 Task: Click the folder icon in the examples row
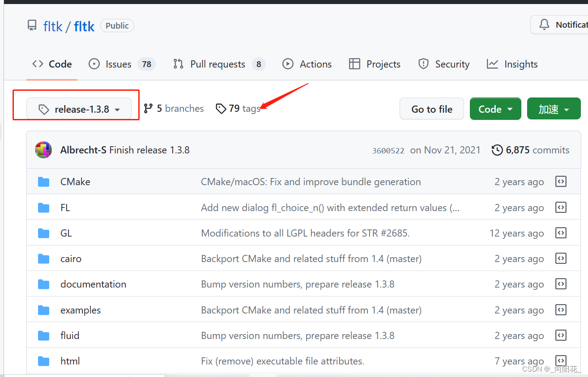44,310
